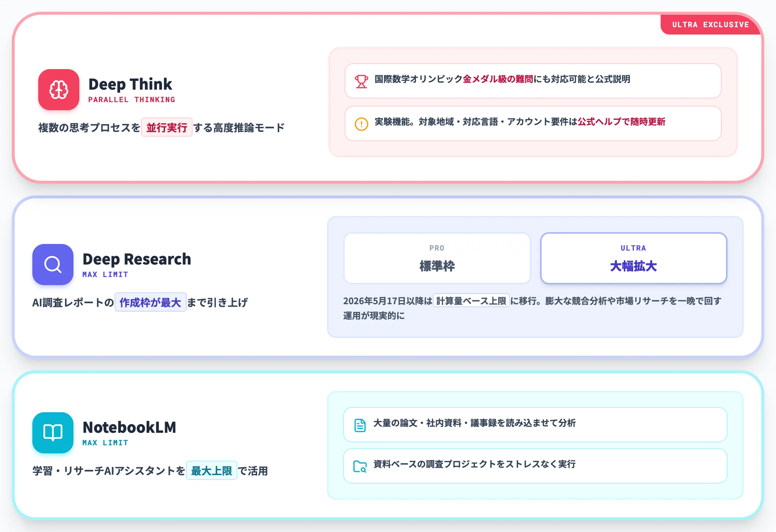
Task: Click the document icon beside 大量の論文 text
Action: coord(360,425)
